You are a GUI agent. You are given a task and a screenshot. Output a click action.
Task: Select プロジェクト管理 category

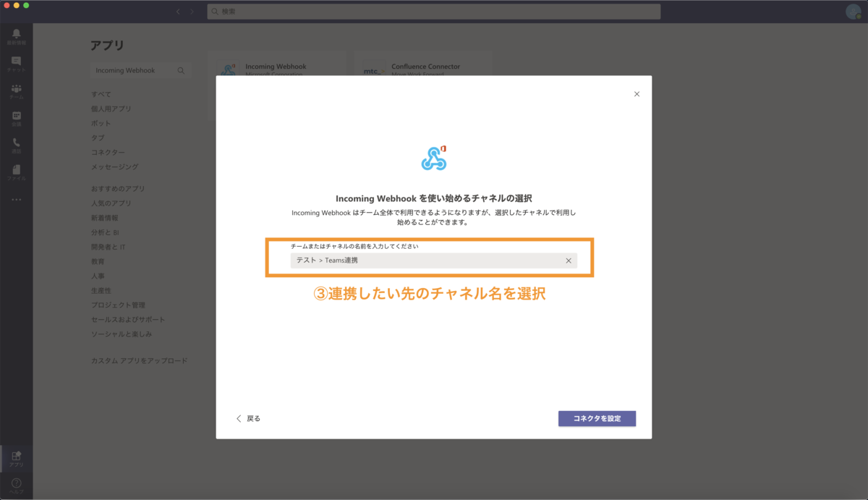tap(118, 305)
